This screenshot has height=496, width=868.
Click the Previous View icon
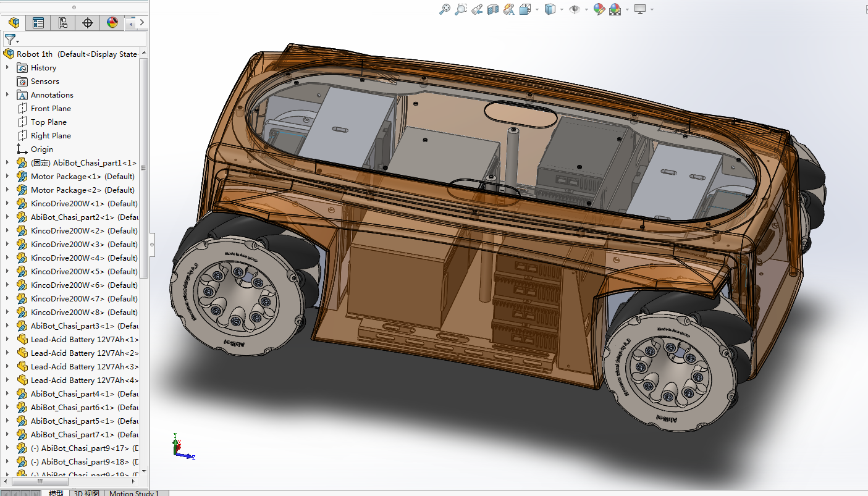[477, 9]
